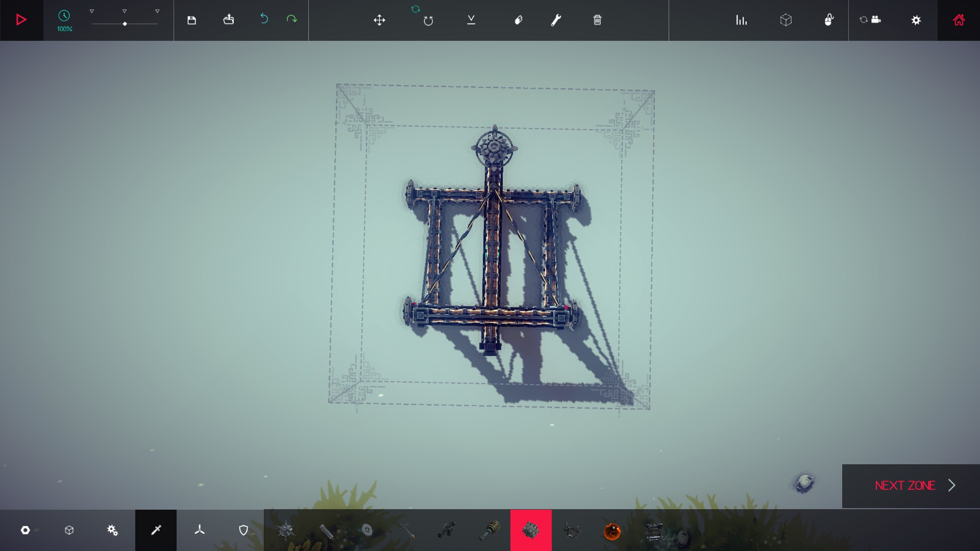Expand the third time scale marker arrow
980x551 pixels.
coord(157,11)
